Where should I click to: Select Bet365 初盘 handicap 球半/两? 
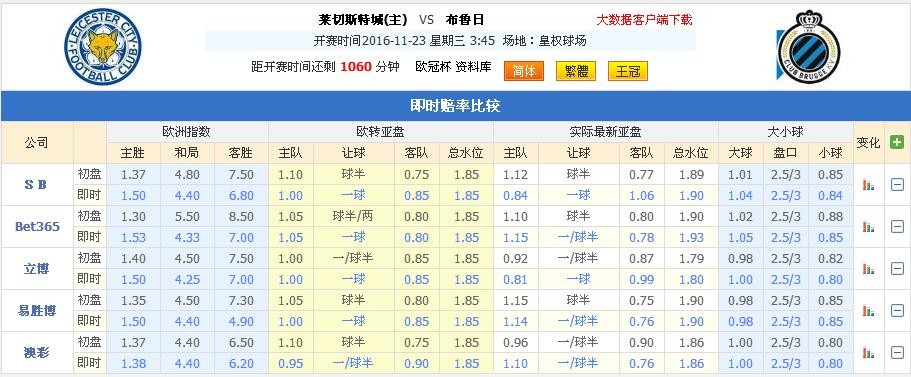point(353,216)
